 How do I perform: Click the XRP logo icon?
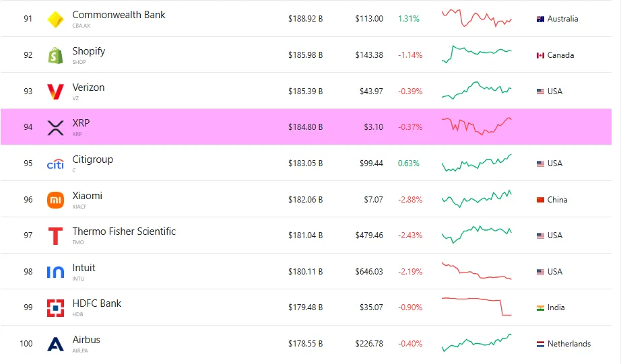[x=55, y=127]
